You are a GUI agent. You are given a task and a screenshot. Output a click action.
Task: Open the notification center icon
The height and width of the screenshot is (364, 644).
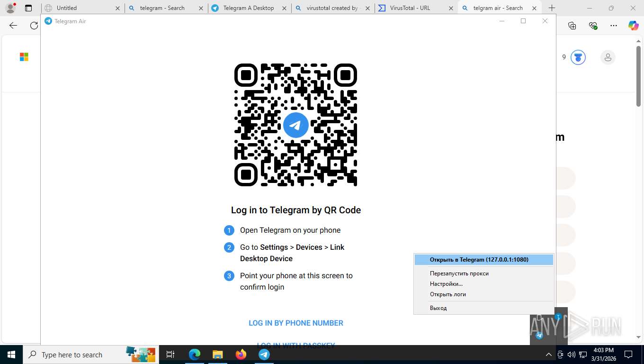[628, 355]
